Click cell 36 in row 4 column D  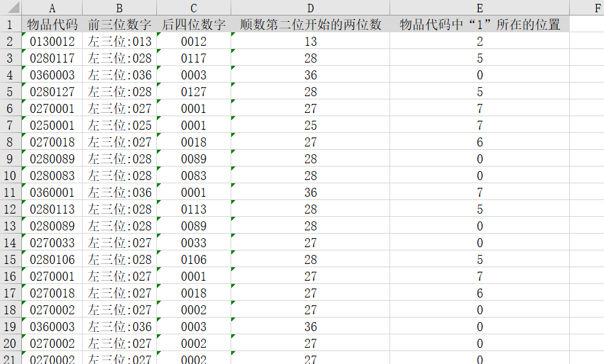311,74
